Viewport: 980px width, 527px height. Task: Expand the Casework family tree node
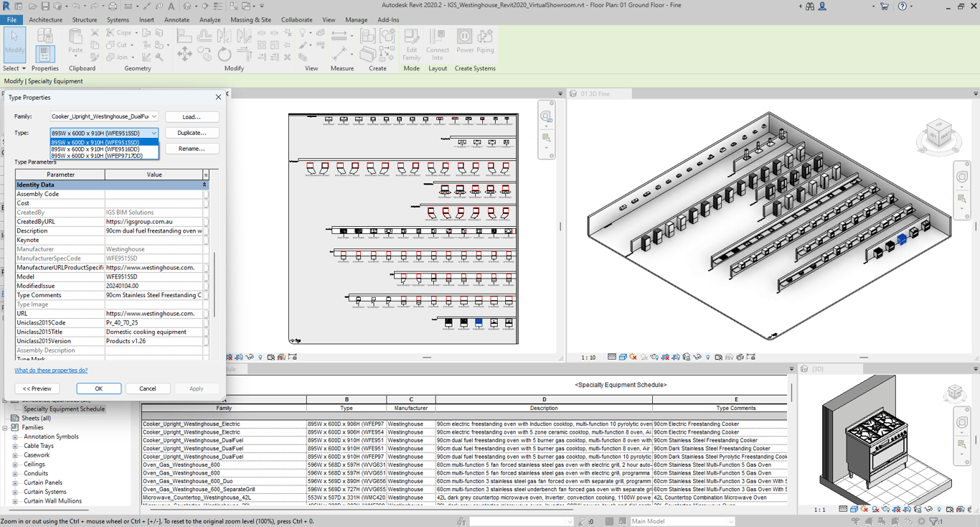pyautogui.click(x=15, y=455)
